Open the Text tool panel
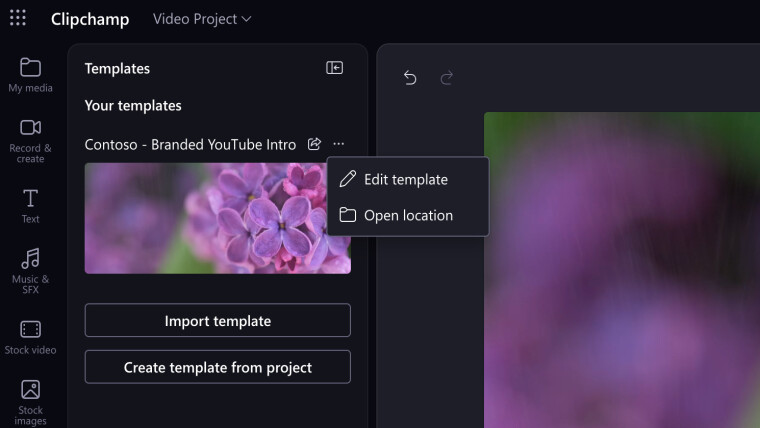The width and height of the screenshot is (760, 428). [x=30, y=206]
